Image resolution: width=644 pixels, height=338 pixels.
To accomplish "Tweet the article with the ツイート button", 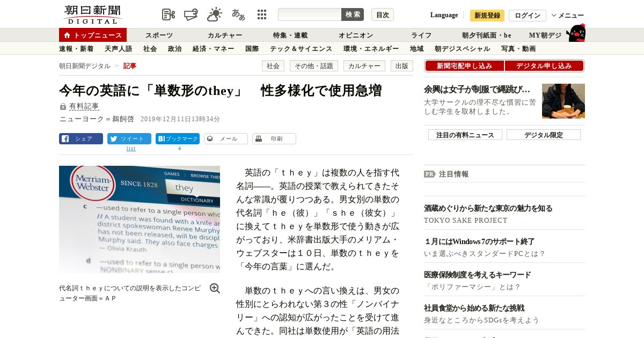I will tap(129, 138).
